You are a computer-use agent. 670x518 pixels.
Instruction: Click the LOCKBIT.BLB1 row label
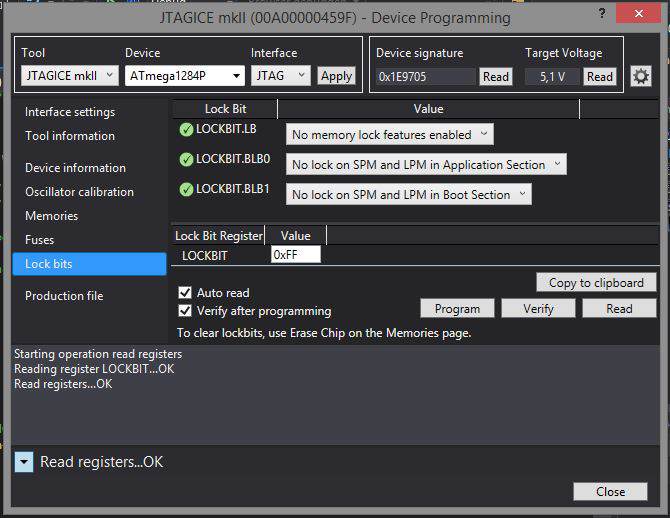pos(233,189)
